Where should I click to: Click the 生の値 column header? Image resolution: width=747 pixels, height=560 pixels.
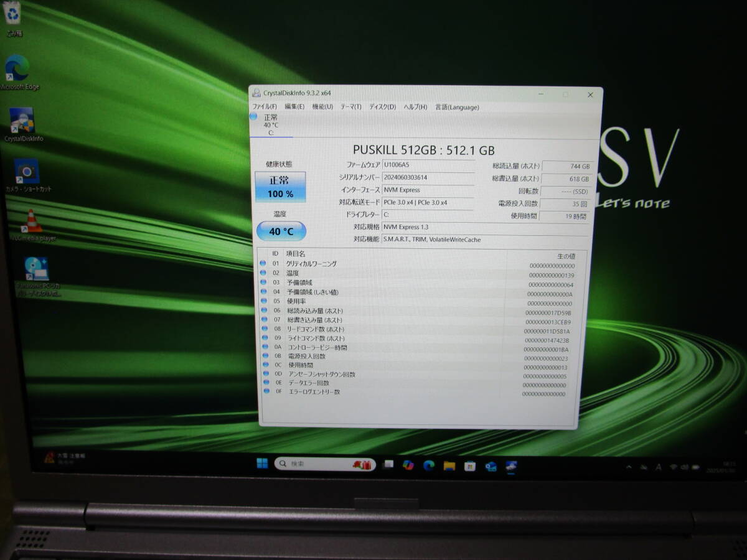pyautogui.click(x=565, y=256)
